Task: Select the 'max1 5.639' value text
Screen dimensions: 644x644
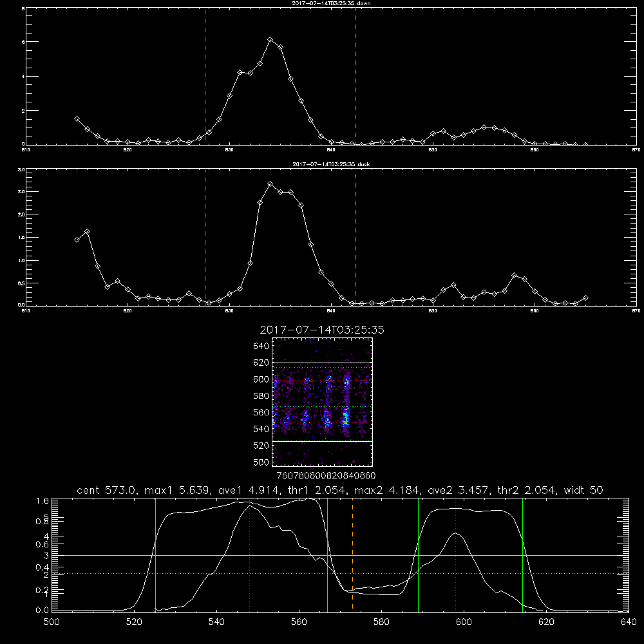Action: [175, 490]
